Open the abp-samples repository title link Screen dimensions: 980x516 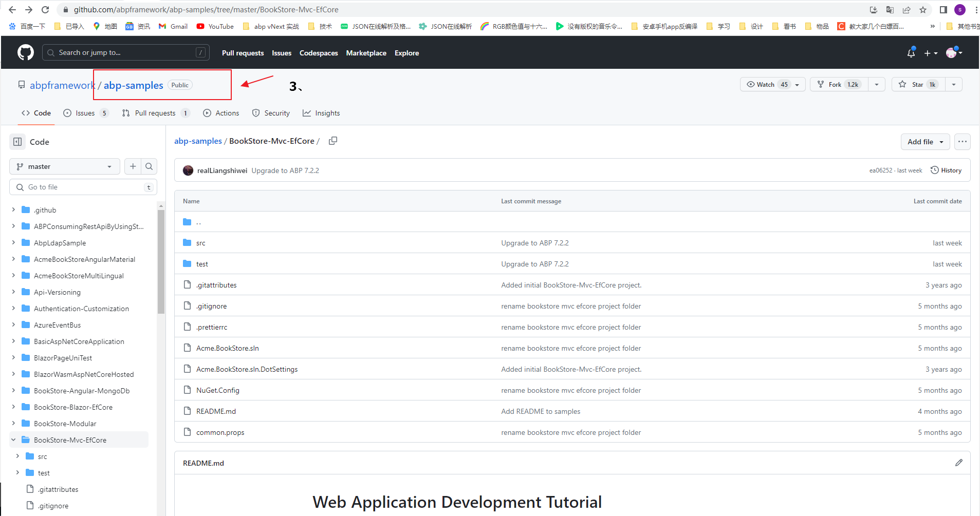click(x=133, y=85)
